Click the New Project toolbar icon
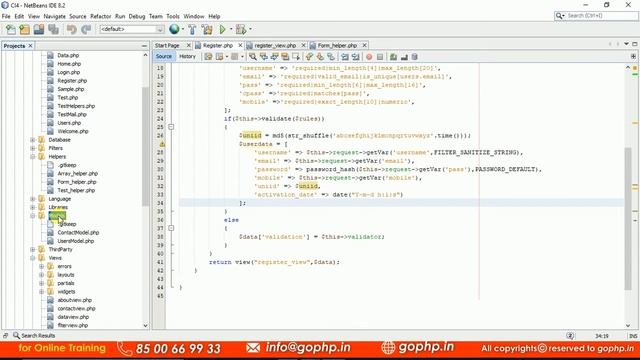The height and width of the screenshot is (360, 640). click(x=24, y=29)
